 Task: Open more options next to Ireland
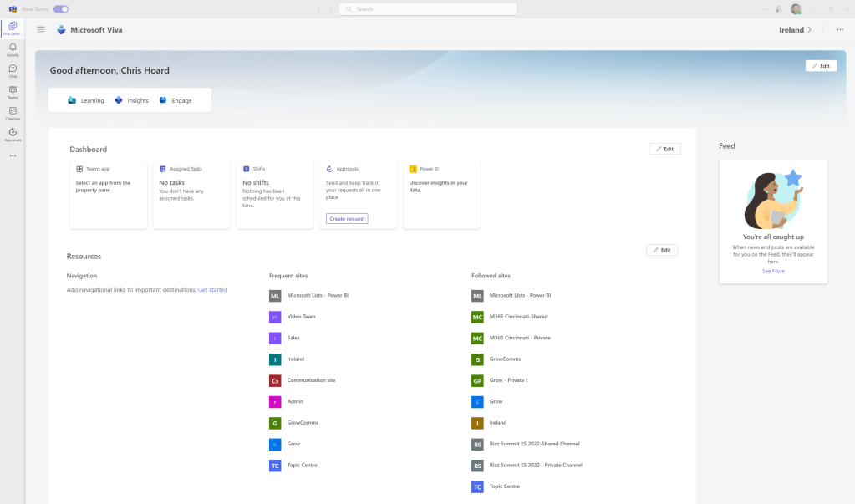point(840,29)
